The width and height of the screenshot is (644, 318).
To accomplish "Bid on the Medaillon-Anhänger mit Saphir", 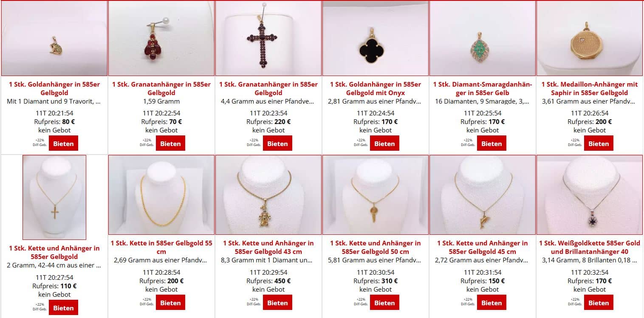I will 599,144.
